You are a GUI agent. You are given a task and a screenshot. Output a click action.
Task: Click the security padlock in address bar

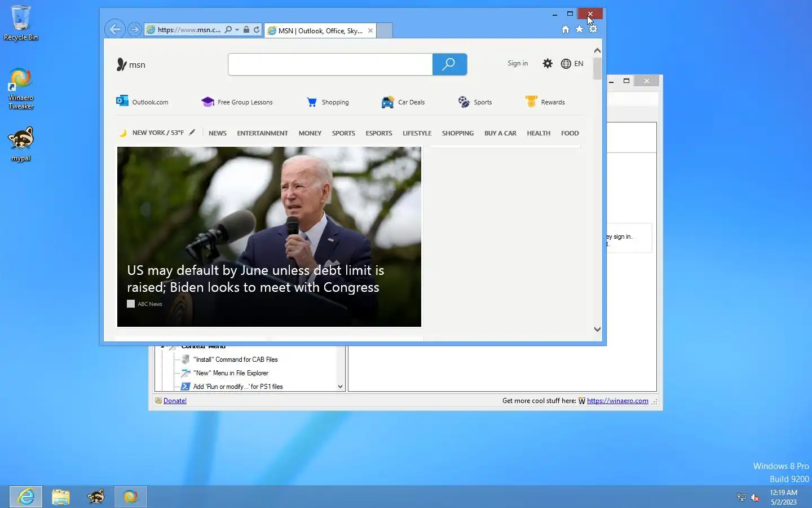[246, 30]
